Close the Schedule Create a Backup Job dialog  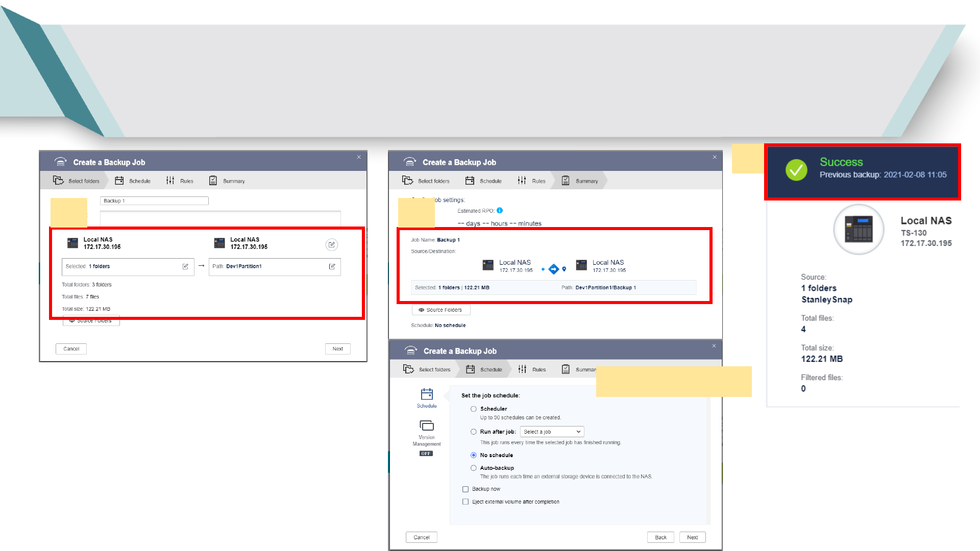click(x=714, y=345)
